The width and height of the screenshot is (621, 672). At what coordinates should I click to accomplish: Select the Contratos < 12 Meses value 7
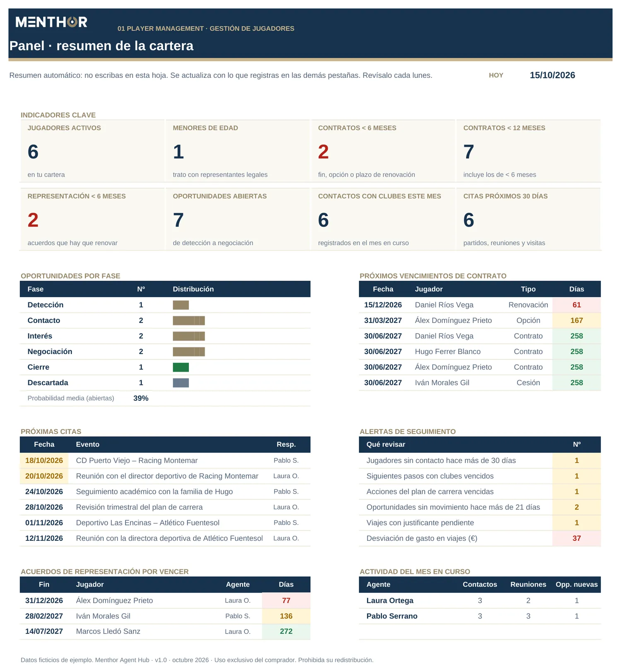pyautogui.click(x=469, y=152)
